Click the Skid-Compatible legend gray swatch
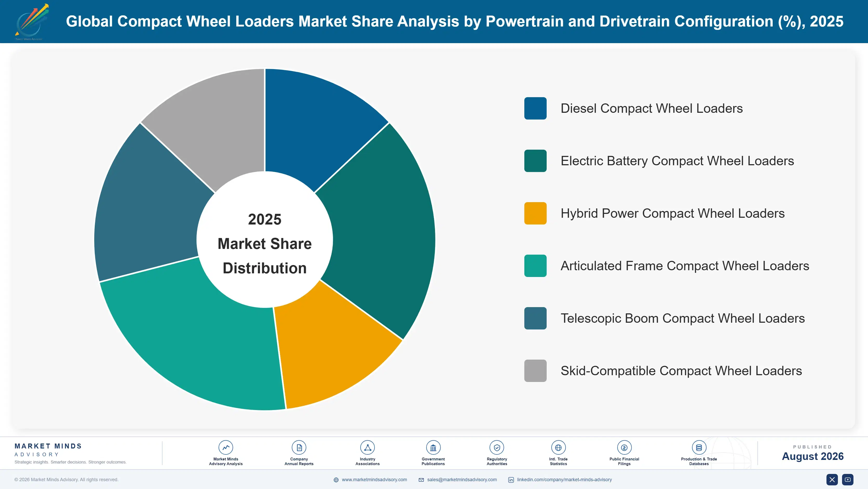The image size is (868, 489). (x=535, y=371)
